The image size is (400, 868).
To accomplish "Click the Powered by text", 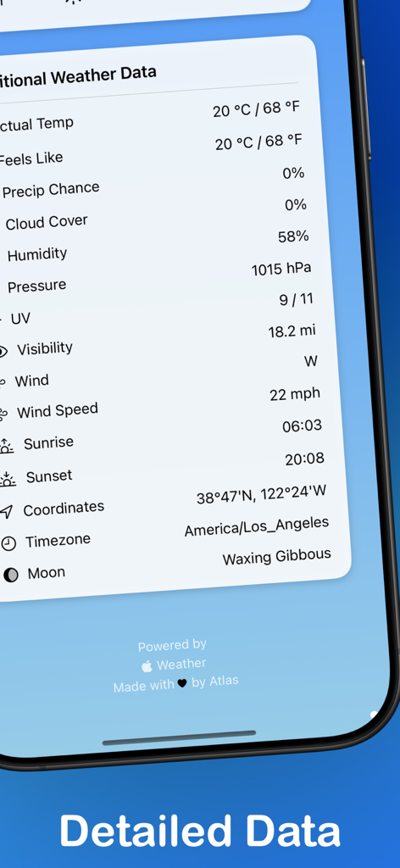I will (x=172, y=645).
